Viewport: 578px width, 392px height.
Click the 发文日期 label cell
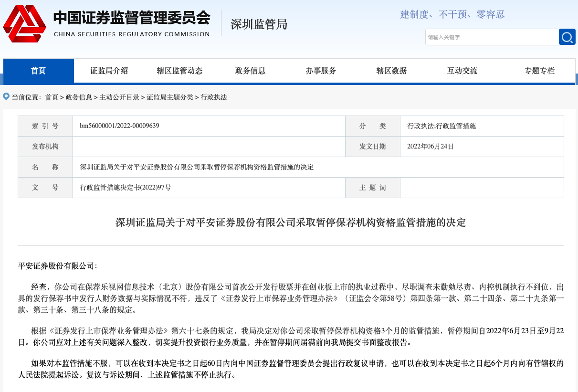[373, 147]
